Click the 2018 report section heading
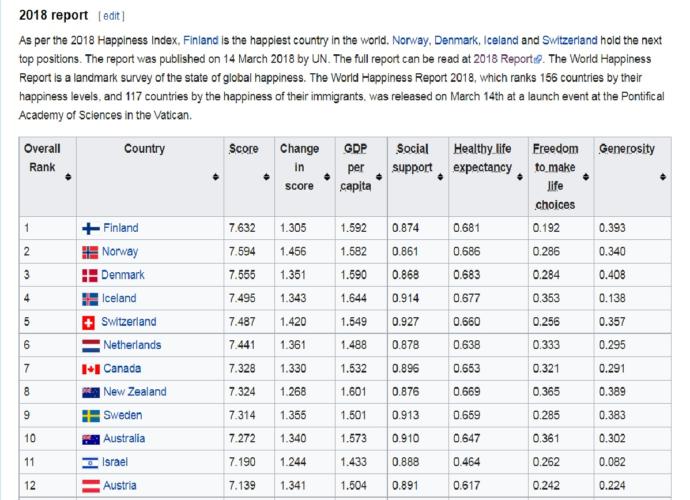690x500 pixels. (x=54, y=15)
